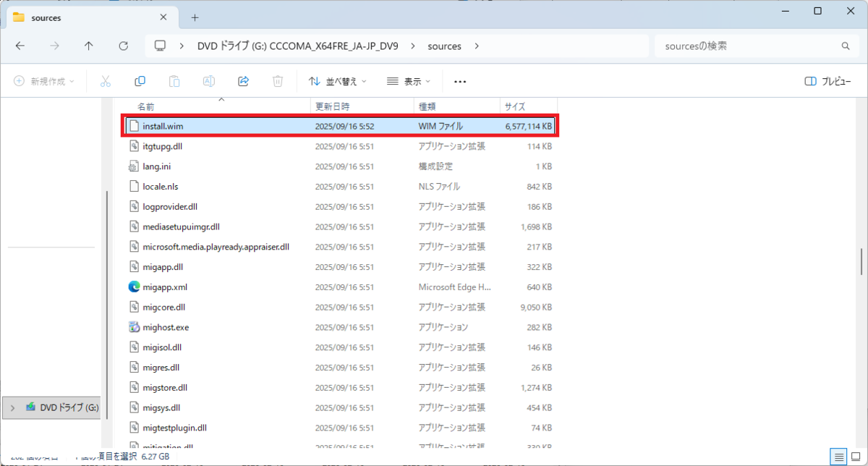Select migstore.dll file name

(165, 388)
